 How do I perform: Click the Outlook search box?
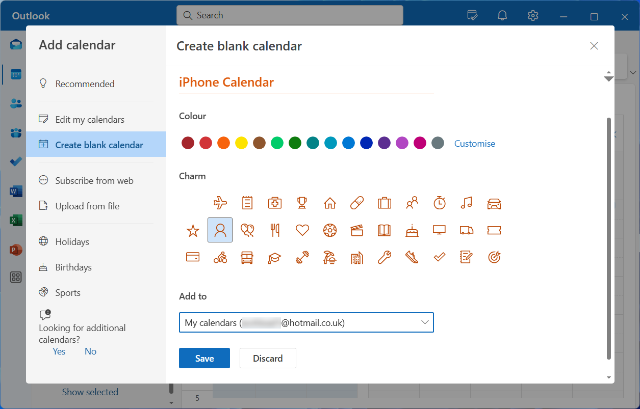pos(290,15)
